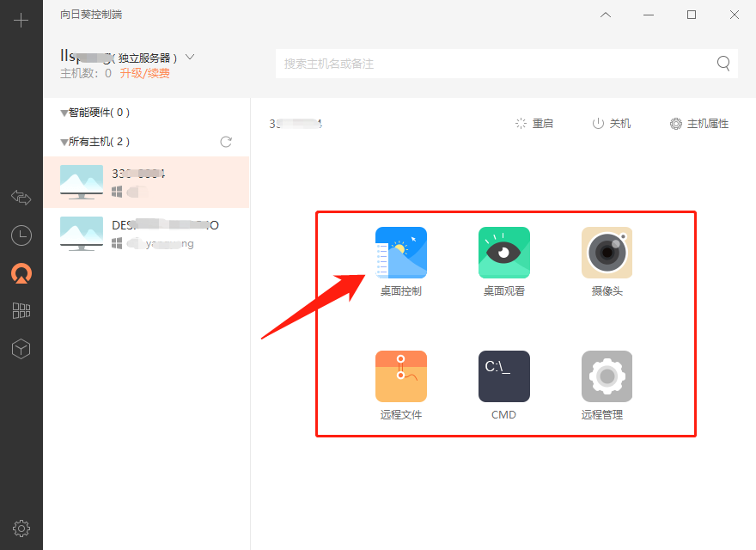Click the 关机 shutdown button
This screenshot has height=550, width=756.
612,124
